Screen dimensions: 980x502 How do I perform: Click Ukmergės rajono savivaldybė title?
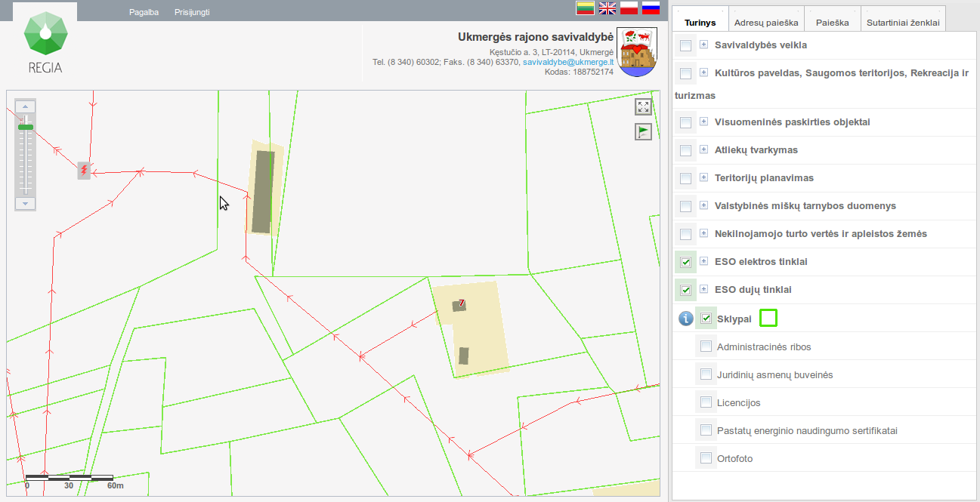point(536,37)
